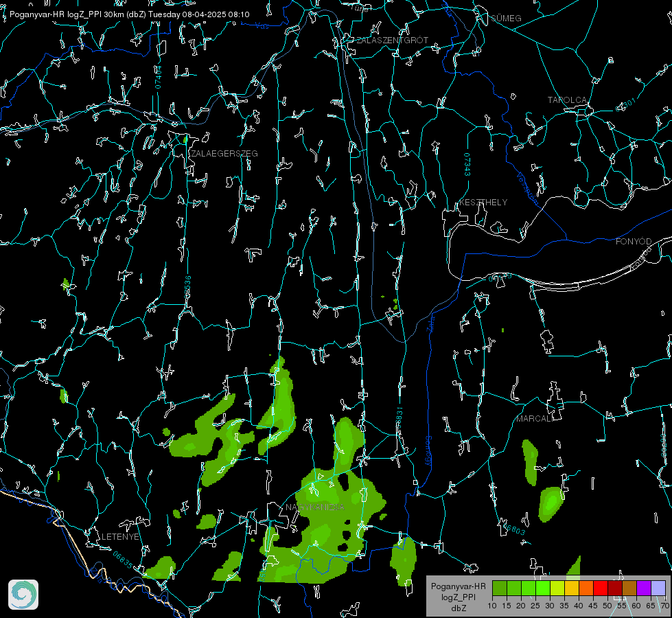Pick the lavender 65-70 dBZ legend swatch
672x618 pixels.
[x=658, y=588]
